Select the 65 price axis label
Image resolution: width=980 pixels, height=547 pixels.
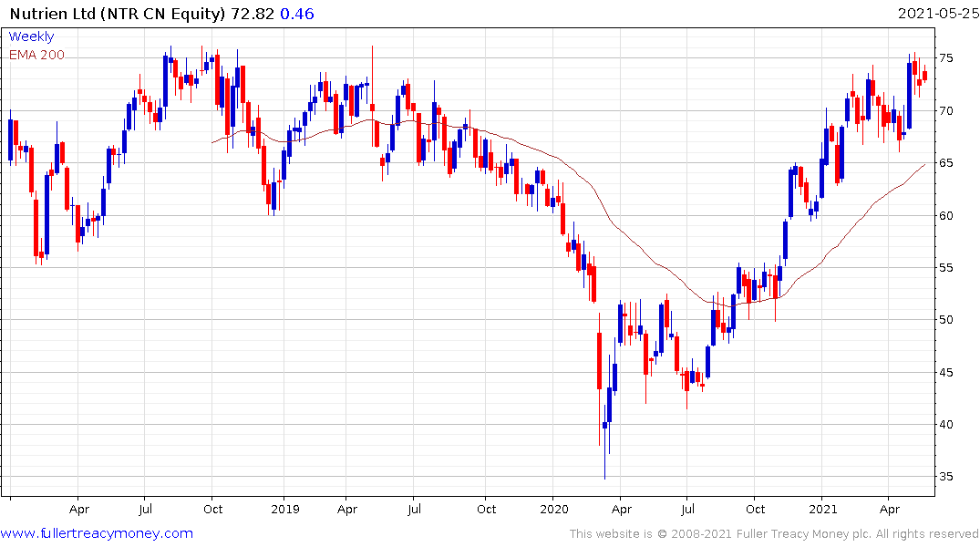[946, 163]
